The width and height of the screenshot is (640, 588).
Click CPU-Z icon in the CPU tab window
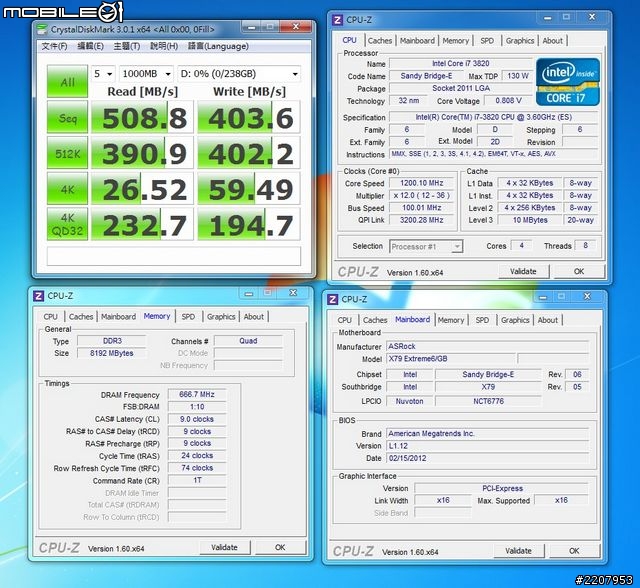(337, 20)
